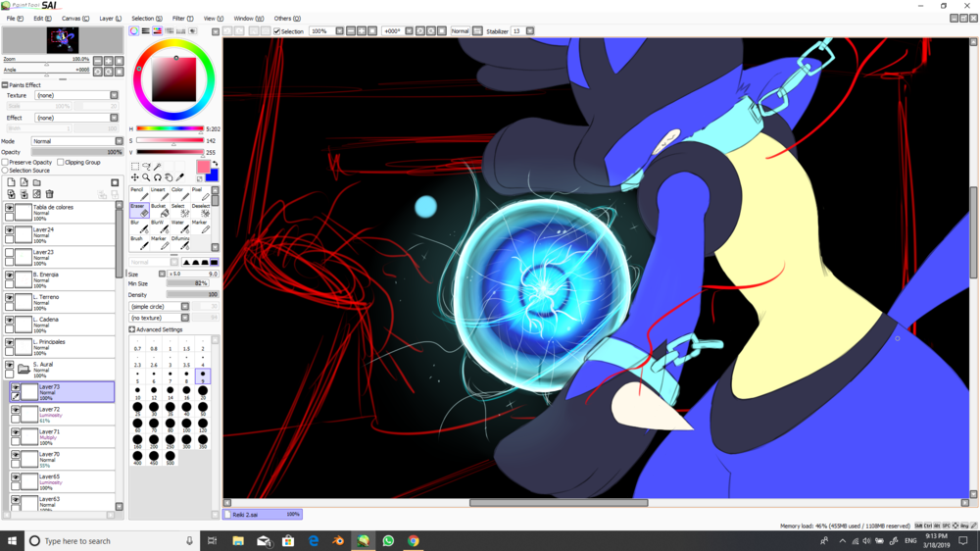Hide the L. Cadena layer
The height and width of the screenshot is (551, 980).
click(x=10, y=321)
